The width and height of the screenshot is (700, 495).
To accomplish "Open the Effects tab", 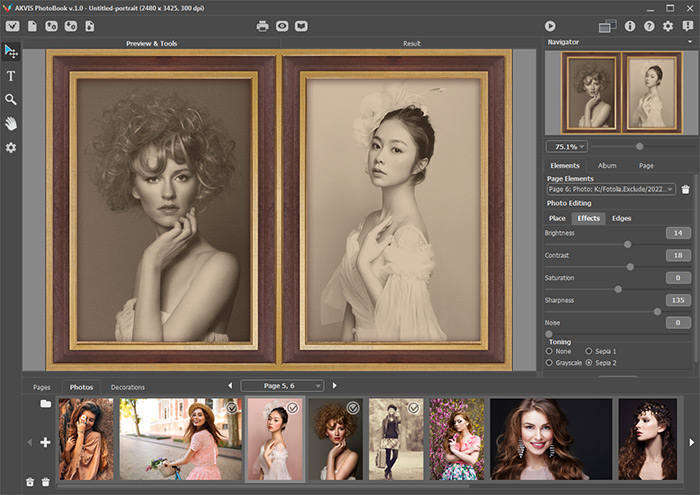I will [588, 218].
